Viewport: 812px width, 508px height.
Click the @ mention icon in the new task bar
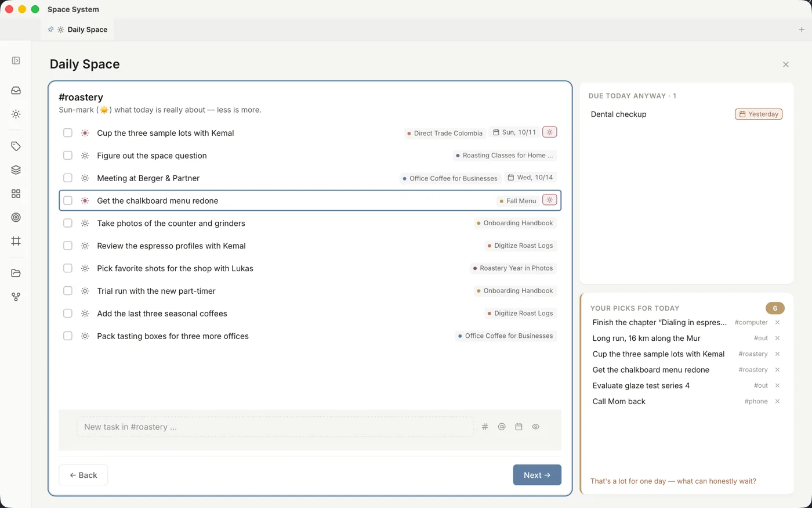click(502, 427)
